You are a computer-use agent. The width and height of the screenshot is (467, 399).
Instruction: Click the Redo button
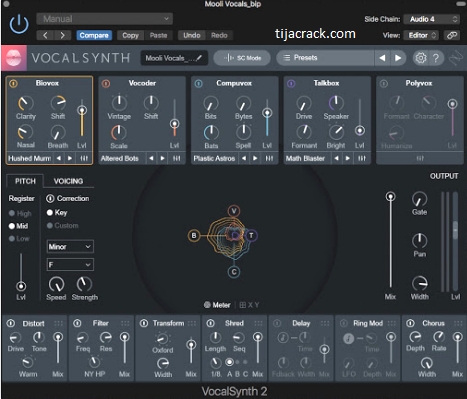click(x=219, y=35)
